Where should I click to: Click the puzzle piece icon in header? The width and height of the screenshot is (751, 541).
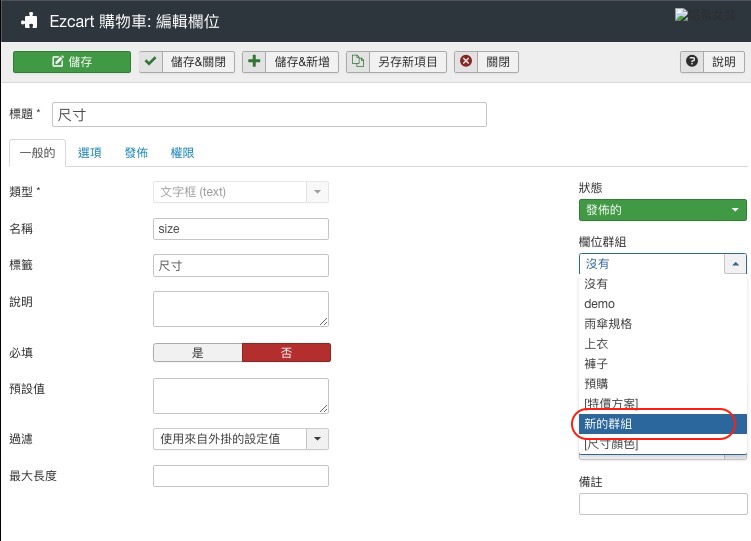coord(30,20)
